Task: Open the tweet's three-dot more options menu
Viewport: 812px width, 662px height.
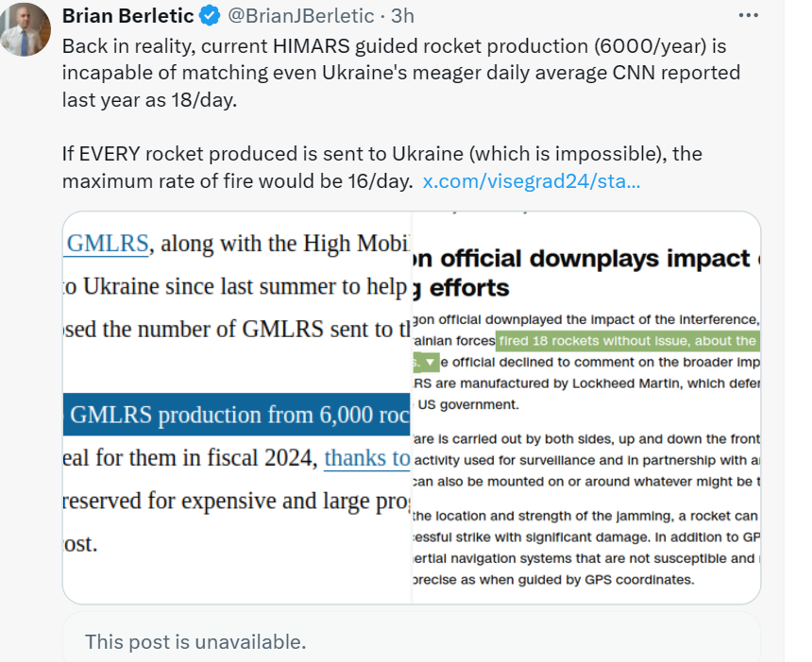Action: (748, 16)
